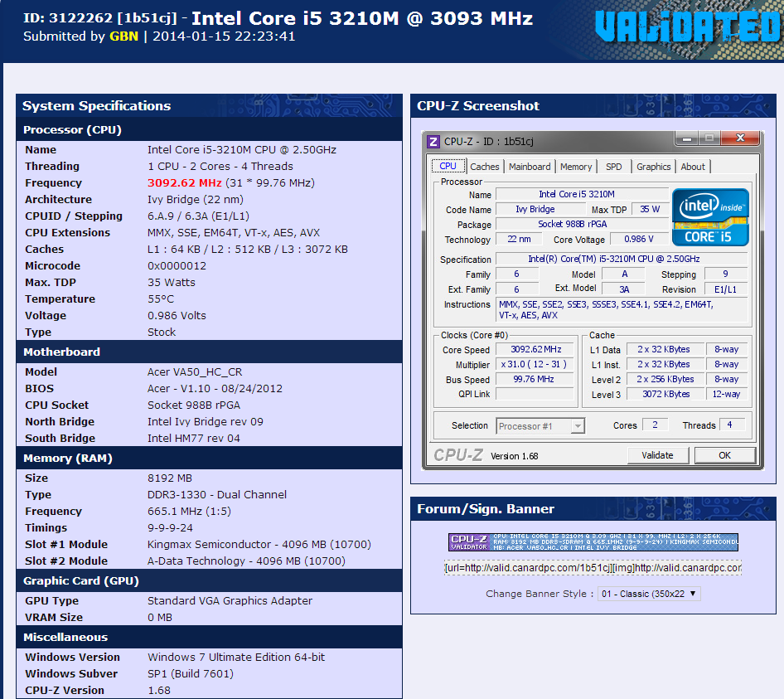Click the CPU-Z Validator banner image
The height and width of the screenshot is (699, 784).
coord(593,542)
